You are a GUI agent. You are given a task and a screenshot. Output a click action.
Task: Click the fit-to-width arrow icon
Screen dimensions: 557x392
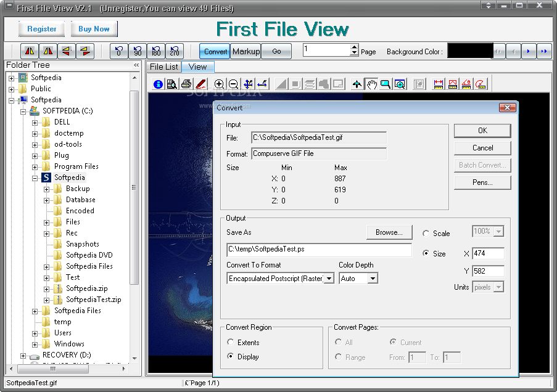[x=262, y=84]
